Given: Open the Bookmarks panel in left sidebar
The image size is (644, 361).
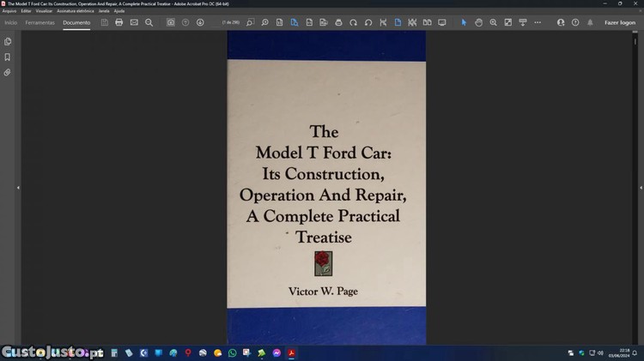Looking at the screenshot, I should coord(8,57).
